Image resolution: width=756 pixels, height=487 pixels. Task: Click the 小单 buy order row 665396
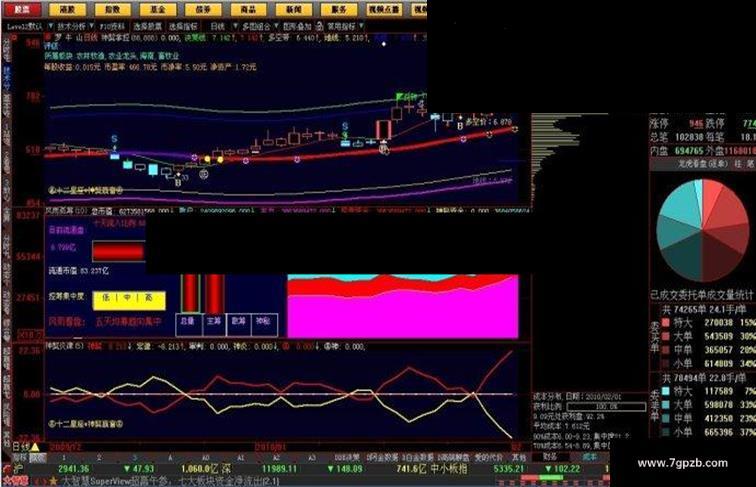pyautogui.click(x=708, y=432)
